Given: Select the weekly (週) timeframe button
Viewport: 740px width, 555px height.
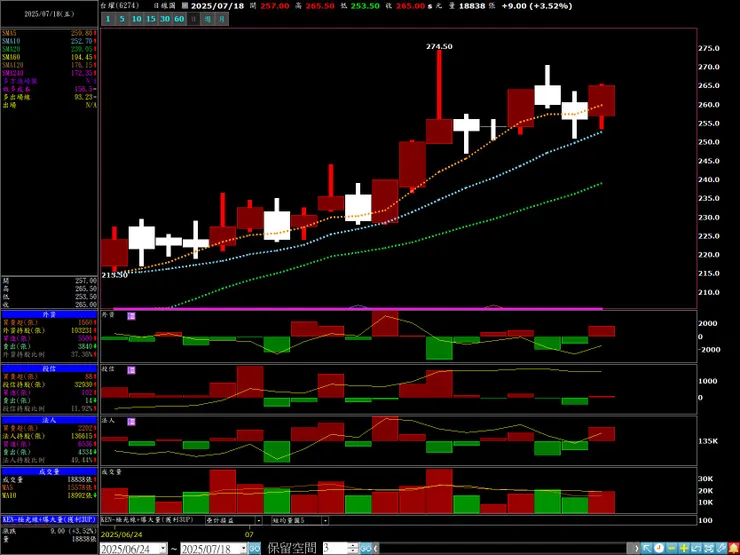Looking at the screenshot, I should click(x=208, y=19).
